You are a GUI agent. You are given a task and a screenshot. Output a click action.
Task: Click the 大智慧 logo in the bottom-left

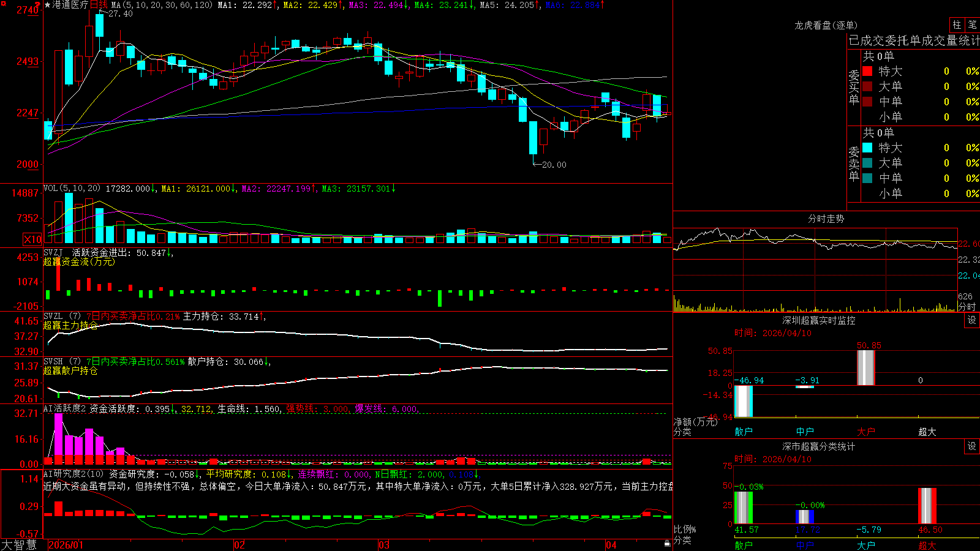click(x=19, y=545)
